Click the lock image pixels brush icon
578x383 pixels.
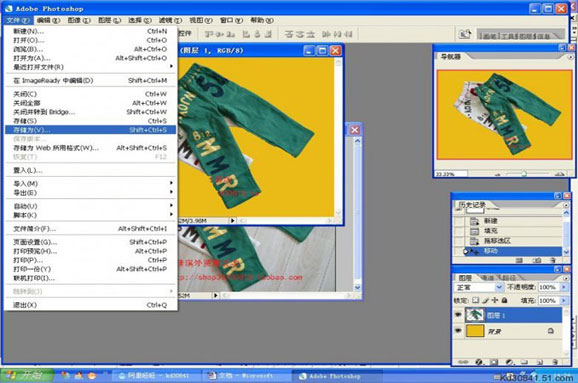click(x=485, y=300)
